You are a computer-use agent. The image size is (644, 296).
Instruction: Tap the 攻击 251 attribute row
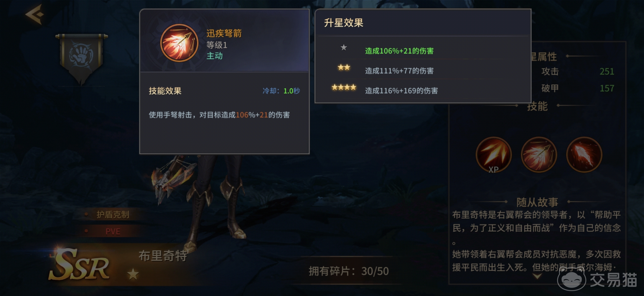tap(578, 72)
